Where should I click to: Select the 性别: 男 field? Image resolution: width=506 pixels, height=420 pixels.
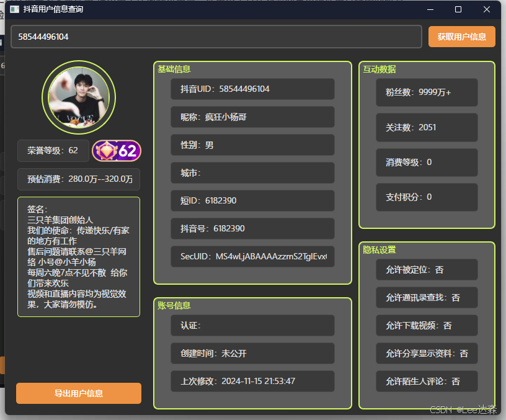click(252, 145)
